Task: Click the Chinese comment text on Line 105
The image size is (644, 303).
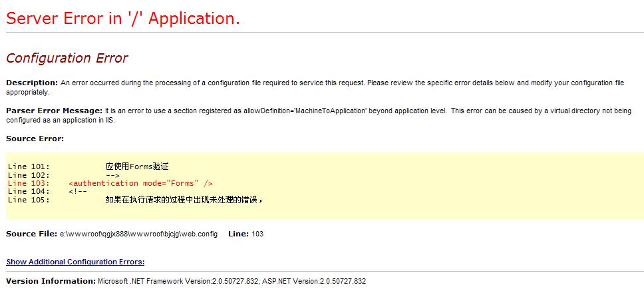Action: pyautogui.click(x=184, y=199)
